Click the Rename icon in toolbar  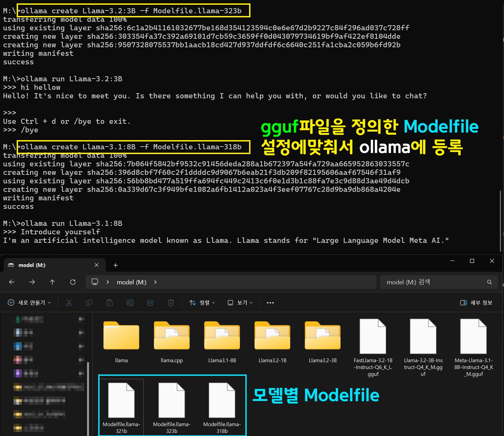(x=130, y=303)
